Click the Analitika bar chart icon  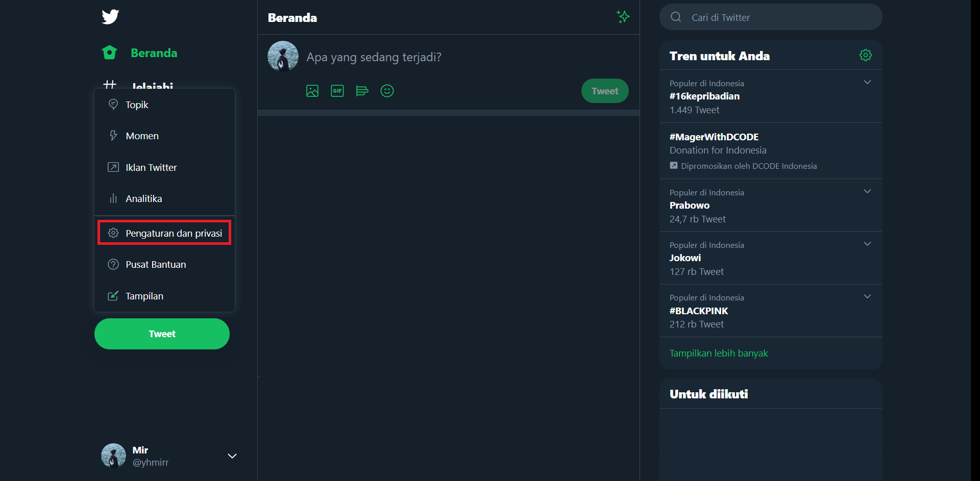click(113, 198)
